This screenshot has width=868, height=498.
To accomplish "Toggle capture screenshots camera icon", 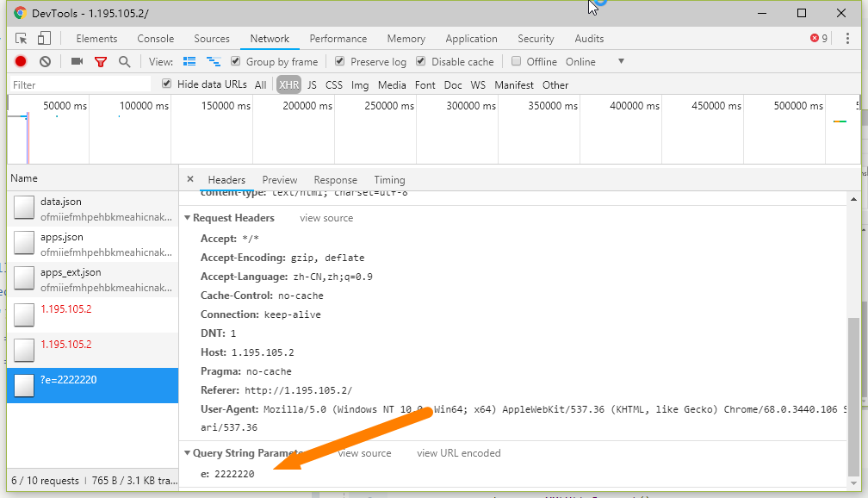I will 77,61.
